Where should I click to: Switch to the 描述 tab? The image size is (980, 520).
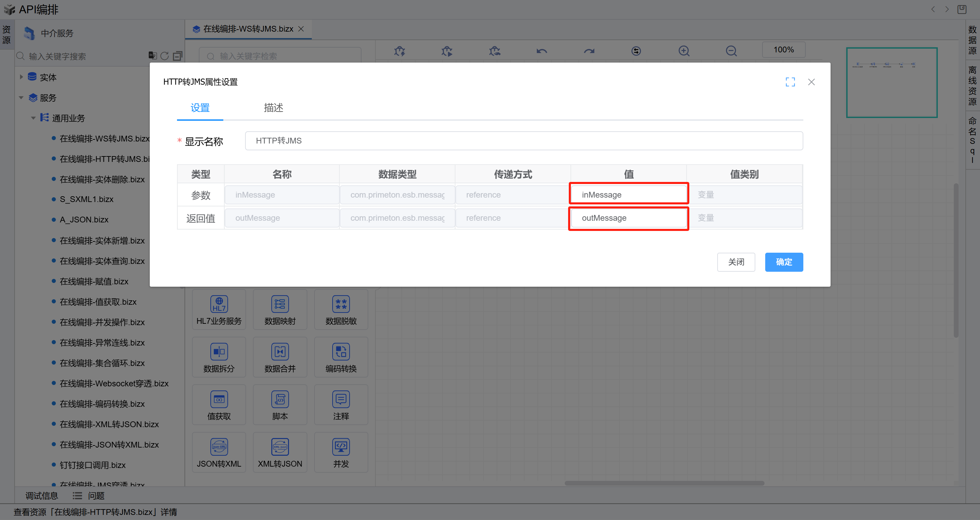(273, 107)
